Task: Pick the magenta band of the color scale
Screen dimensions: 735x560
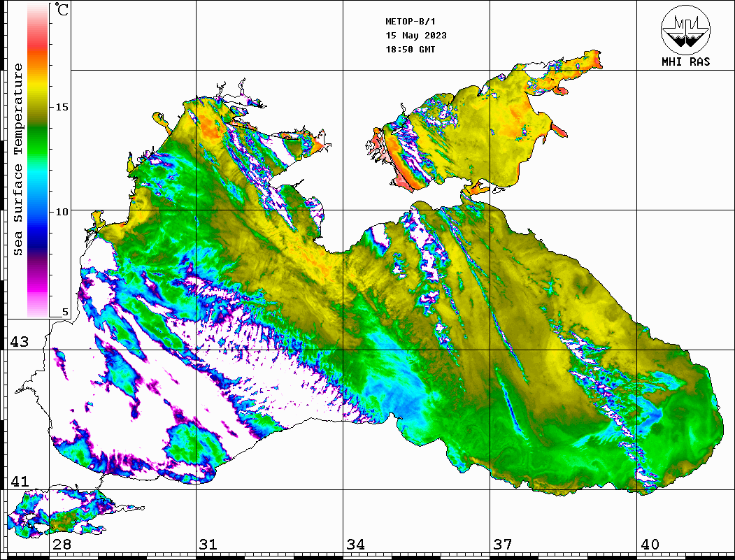Action: (38, 286)
